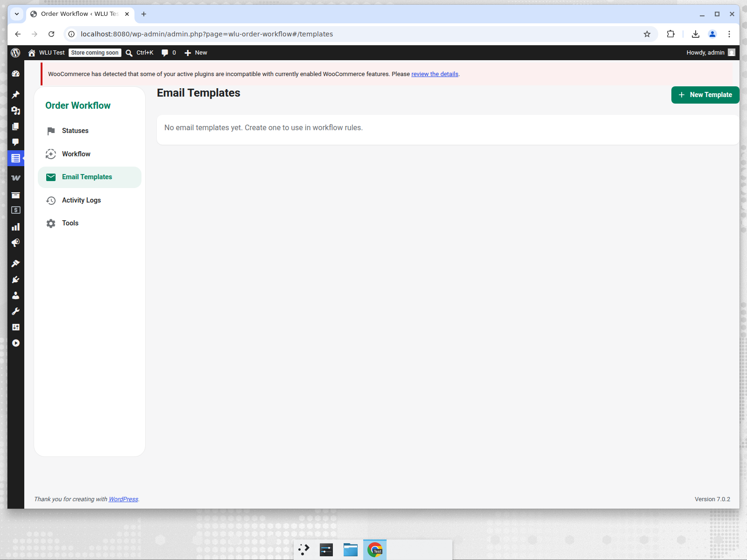Open the Chrome downloads icon
The width and height of the screenshot is (747, 560).
(696, 34)
